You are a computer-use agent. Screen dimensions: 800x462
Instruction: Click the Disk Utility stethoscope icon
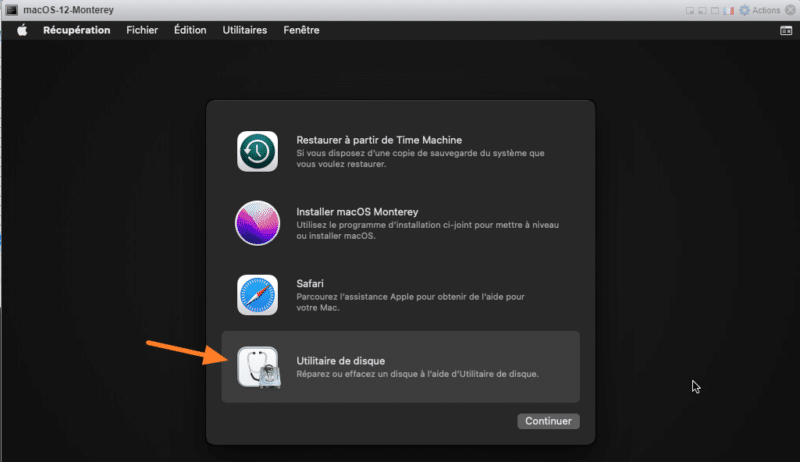[x=259, y=367]
